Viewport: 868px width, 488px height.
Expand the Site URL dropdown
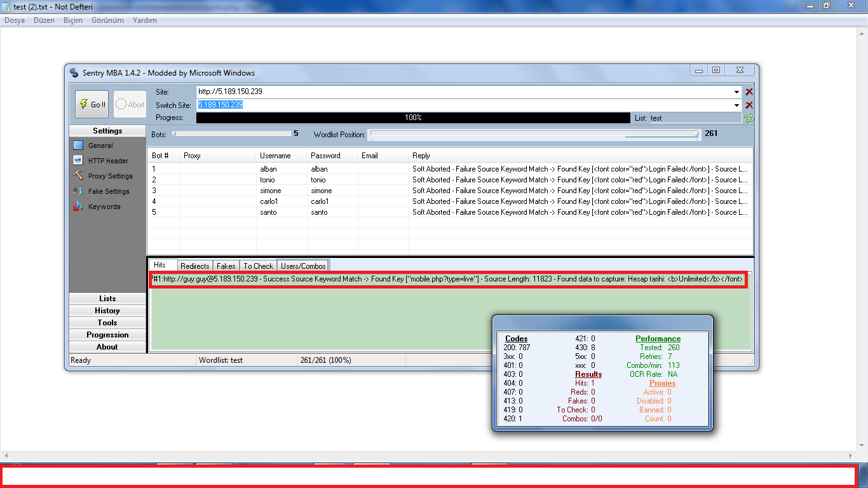(x=737, y=92)
